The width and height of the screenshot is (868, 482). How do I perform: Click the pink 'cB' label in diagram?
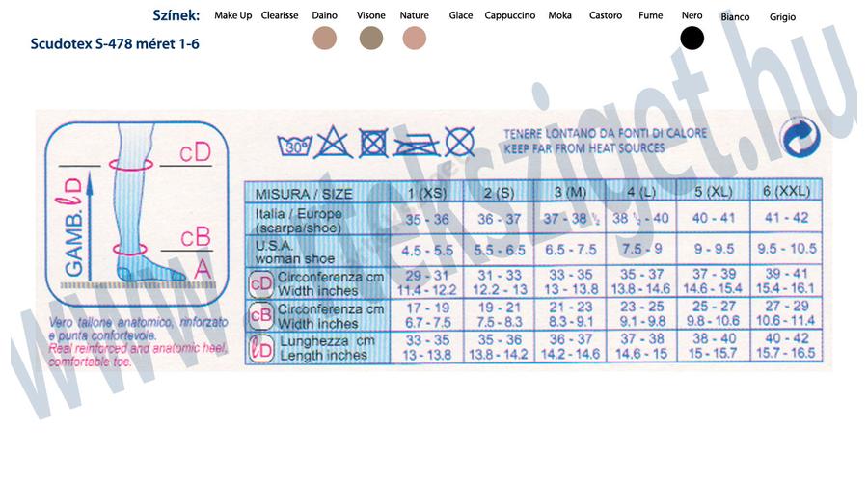pyautogui.click(x=196, y=238)
